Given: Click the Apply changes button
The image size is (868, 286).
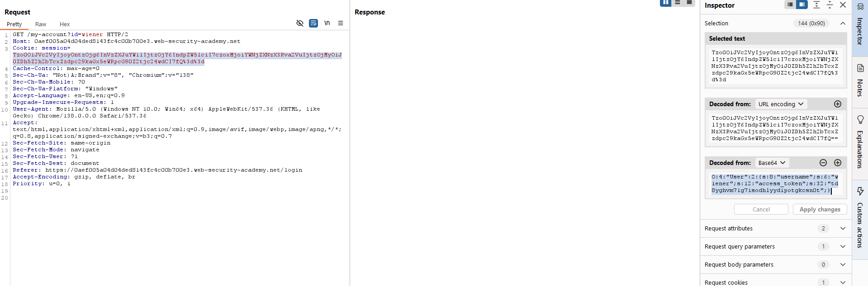Looking at the screenshot, I should coord(820,209).
